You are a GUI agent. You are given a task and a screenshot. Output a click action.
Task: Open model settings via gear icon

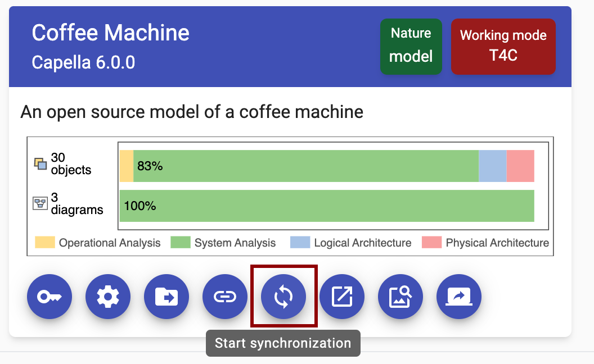(x=108, y=297)
